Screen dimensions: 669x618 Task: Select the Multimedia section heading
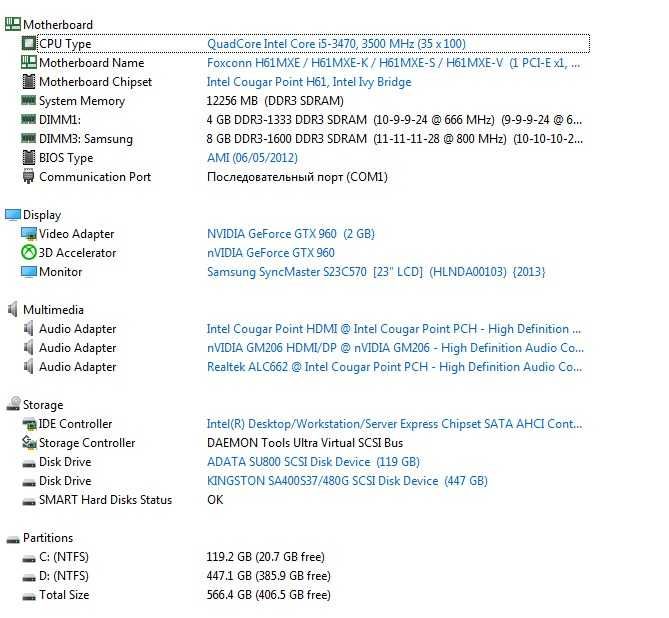[x=53, y=310]
